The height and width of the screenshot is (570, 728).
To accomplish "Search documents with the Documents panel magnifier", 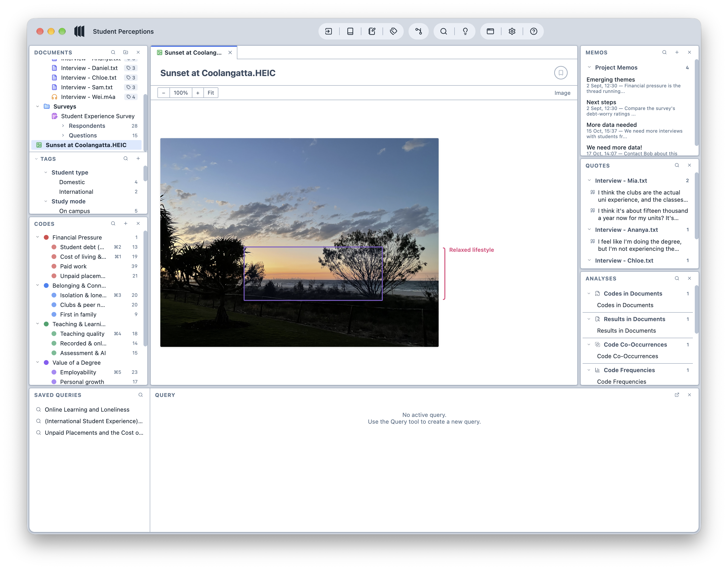I will (113, 52).
